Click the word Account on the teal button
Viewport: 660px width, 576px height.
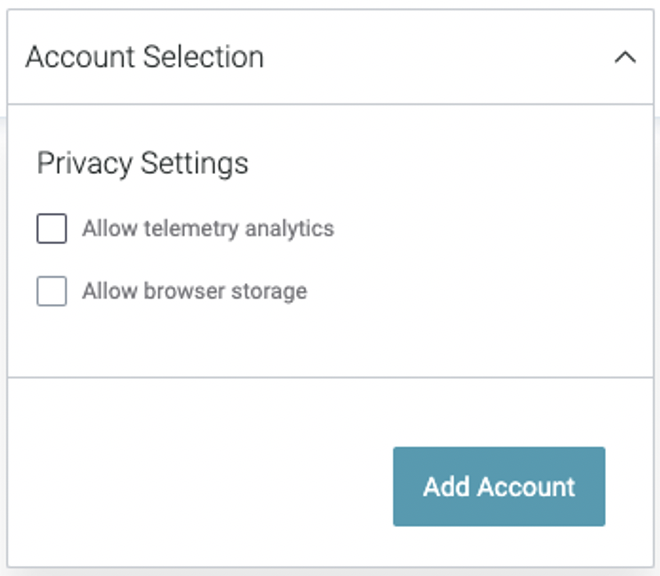[x=526, y=487]
